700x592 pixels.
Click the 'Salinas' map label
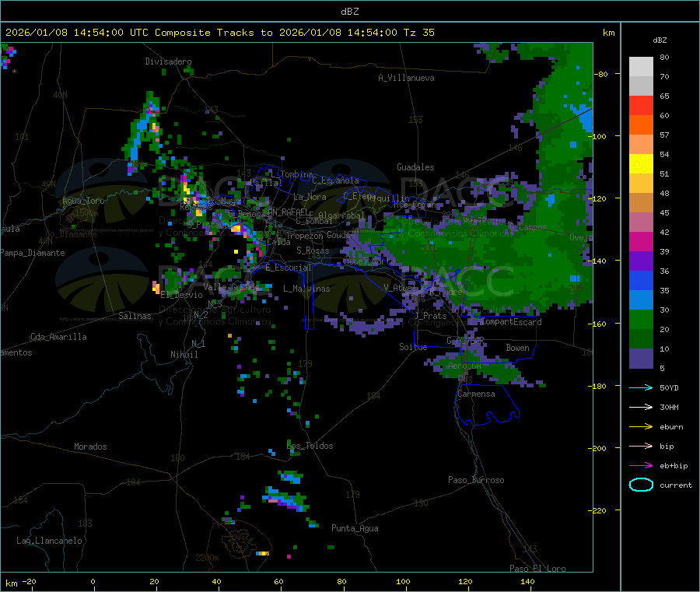(x=135, y=316)
